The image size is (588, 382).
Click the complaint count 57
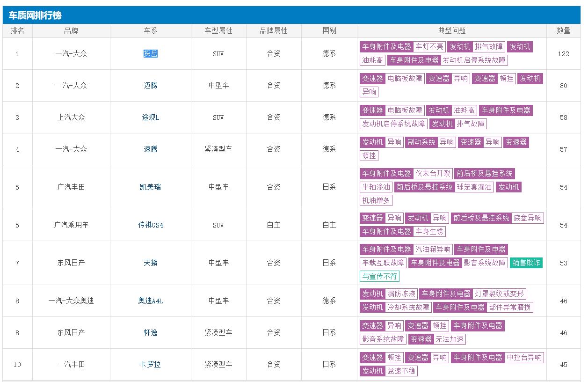click(x=564, y=149)
